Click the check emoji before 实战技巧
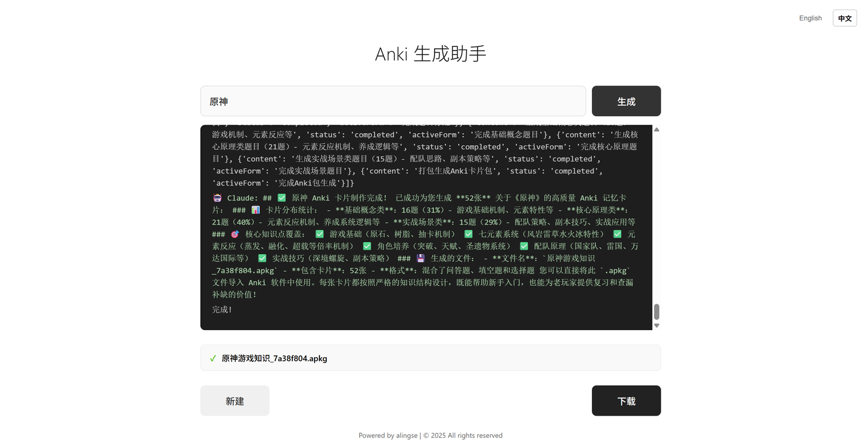This screenshot has width=868, height=447. coord(262,258)
